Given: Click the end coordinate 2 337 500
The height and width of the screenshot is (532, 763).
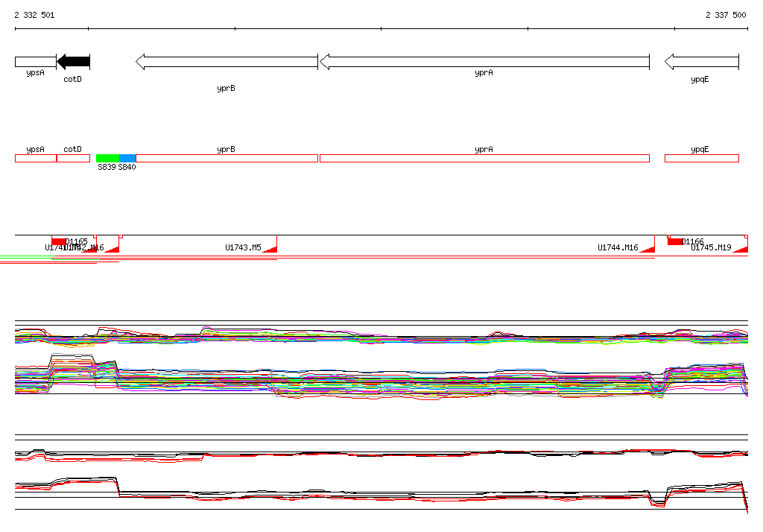Looking at the screenshot, I should (726, 15).
